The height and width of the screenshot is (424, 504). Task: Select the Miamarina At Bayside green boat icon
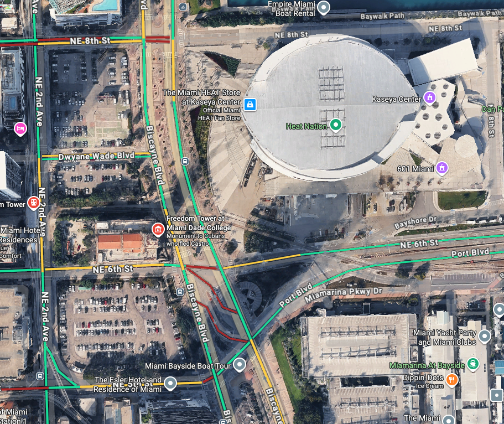[x=473, y=364]
